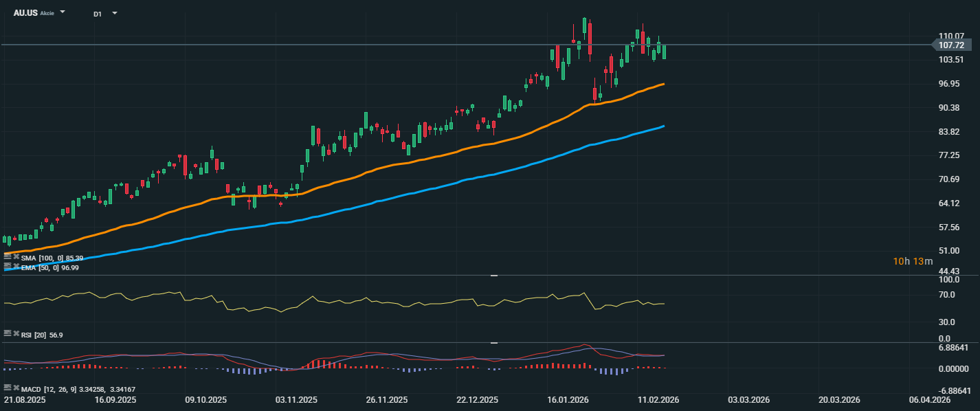Click the 10h 13m candle countdown timer

913,261
